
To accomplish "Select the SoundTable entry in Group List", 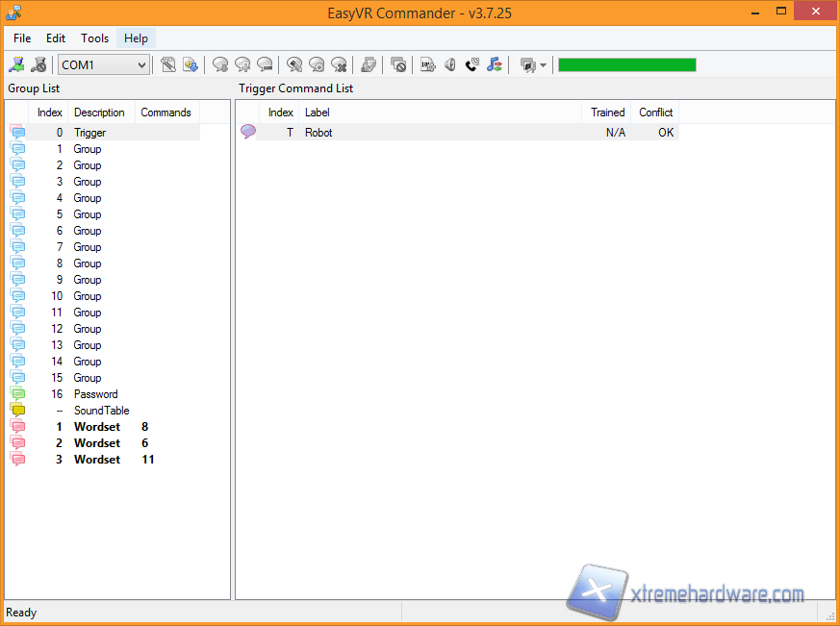I will 101,411.
